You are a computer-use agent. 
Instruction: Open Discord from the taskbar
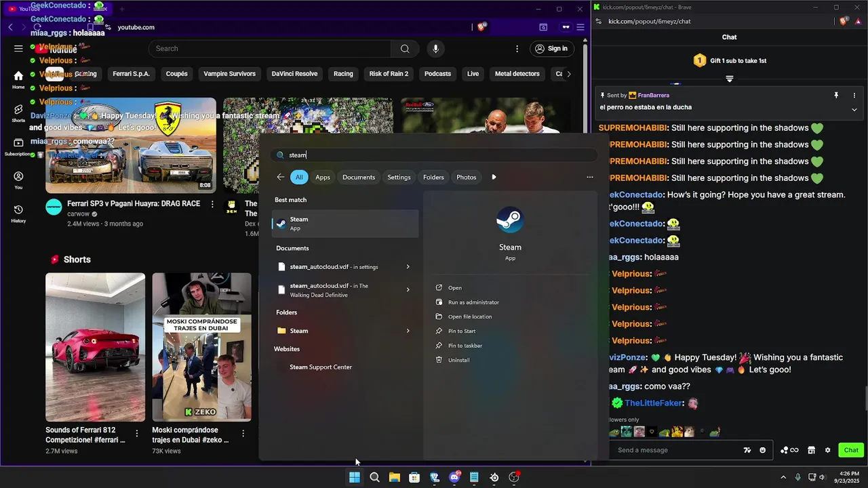click(454, 477)
